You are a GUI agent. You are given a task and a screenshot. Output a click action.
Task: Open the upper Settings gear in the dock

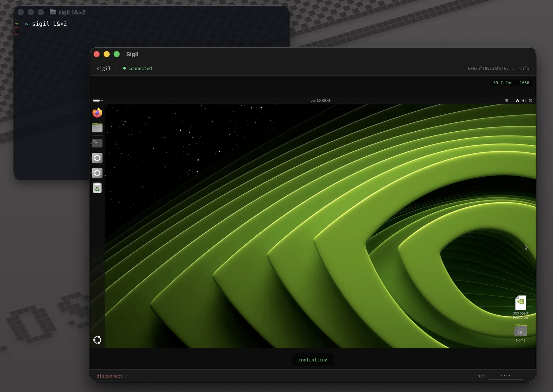(97, 158)
